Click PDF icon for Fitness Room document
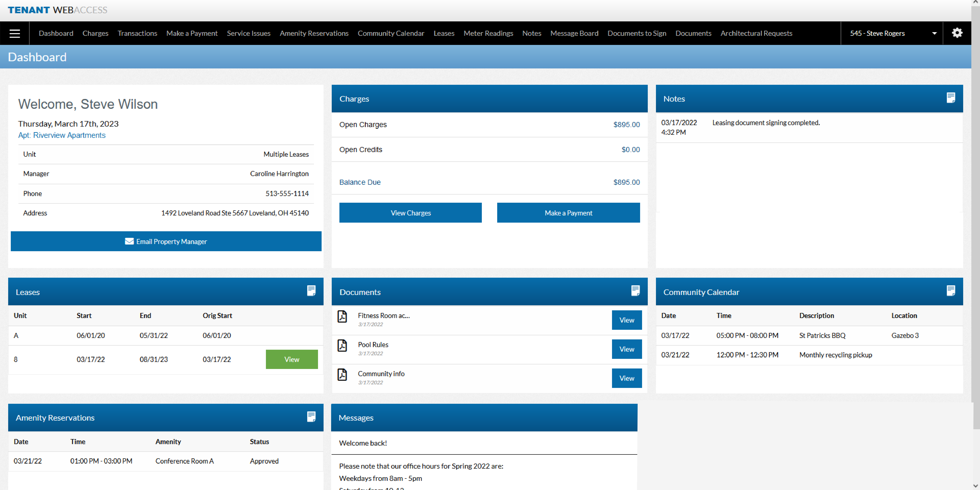The width and height of the screenshot is (980, 490). [342, 317]
